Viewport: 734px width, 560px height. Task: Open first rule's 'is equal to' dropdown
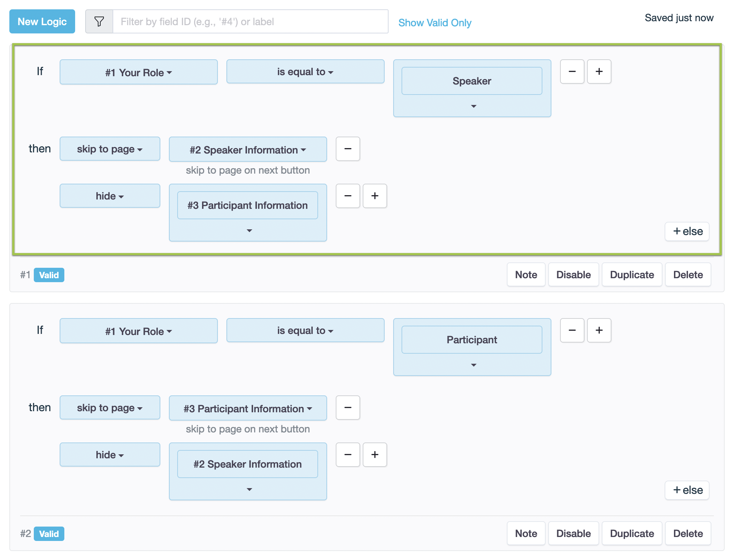point(305,72)
